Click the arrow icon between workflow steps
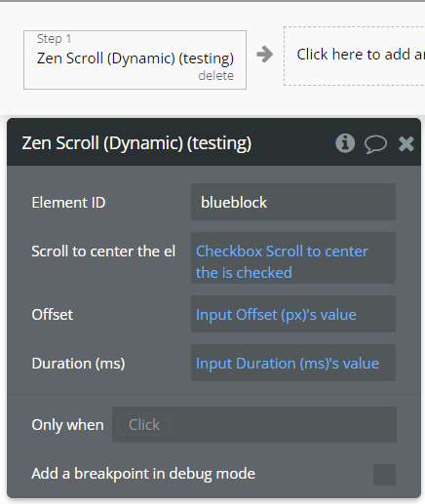 [264, 55]
